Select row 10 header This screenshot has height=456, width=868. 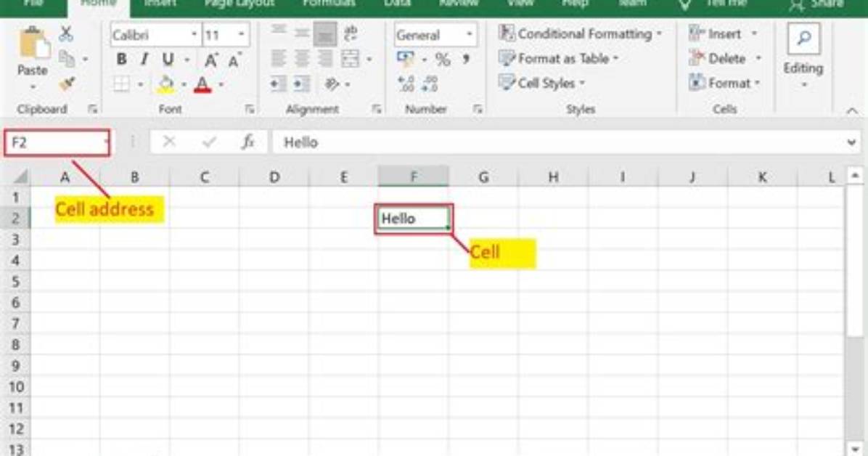tap(15, 386)
